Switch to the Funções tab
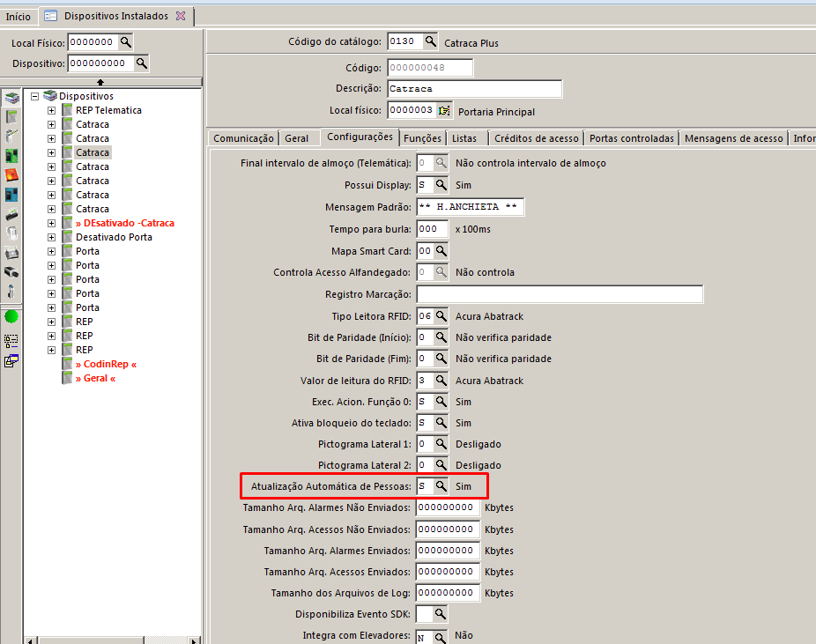The image size is (816, 644). pyautogui.click(x=422, y=138)
